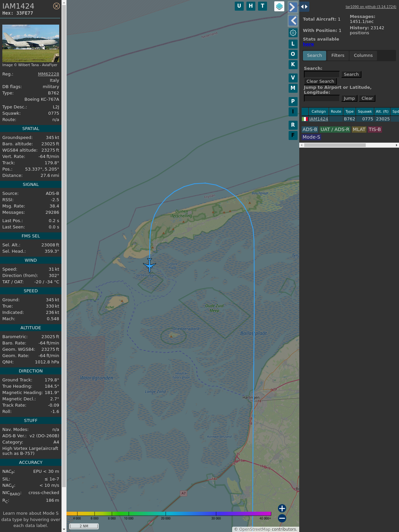Switch to the Columns tab

(x=363, y=56)
